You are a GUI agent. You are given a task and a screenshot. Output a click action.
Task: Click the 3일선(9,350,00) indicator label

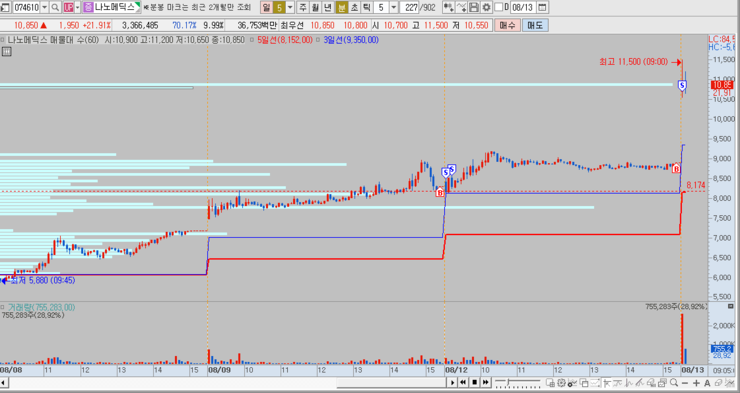pyautogui.click(x=351, y=40)
